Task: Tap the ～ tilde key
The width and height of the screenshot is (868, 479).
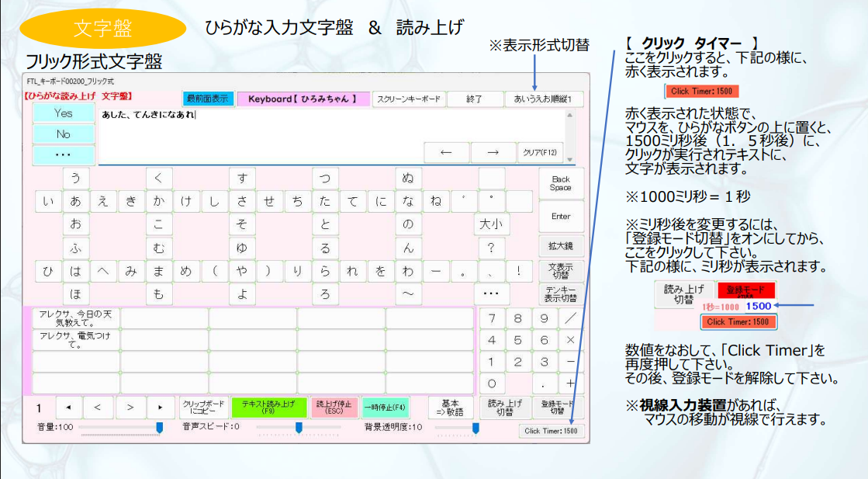Action: 408,294
